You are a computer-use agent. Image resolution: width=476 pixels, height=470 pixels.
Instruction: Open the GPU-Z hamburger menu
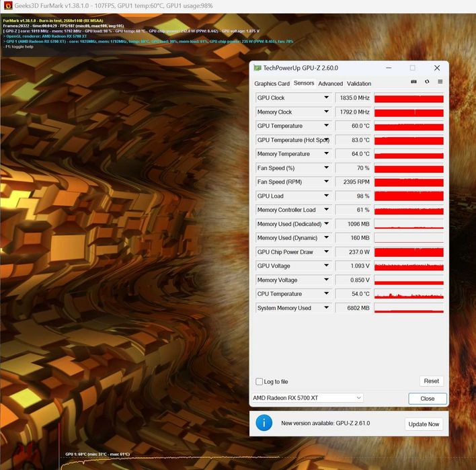click(440, 81)
